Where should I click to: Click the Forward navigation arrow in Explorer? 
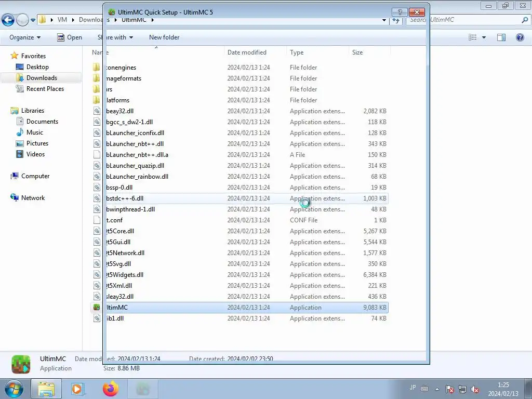coord(22,20)
